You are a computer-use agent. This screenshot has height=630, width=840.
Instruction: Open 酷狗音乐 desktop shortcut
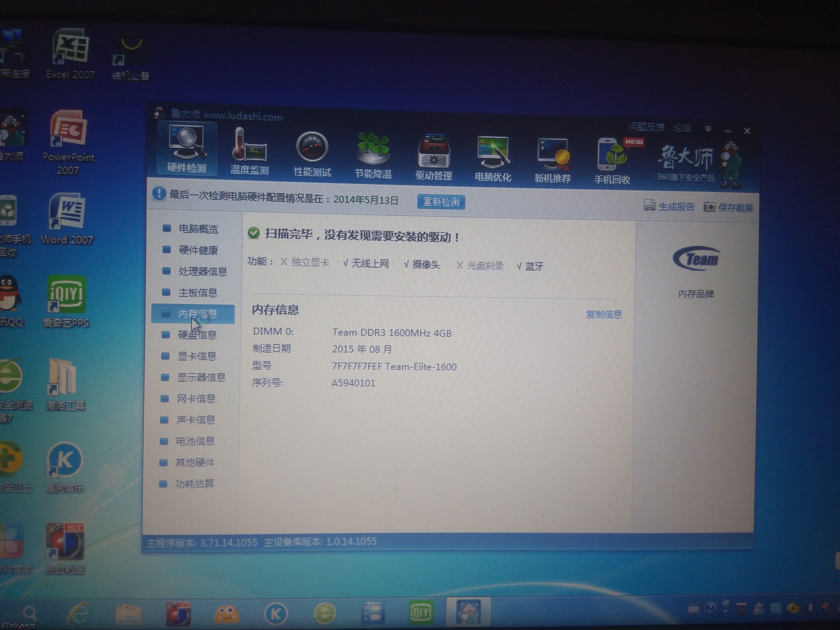[65, 467]
